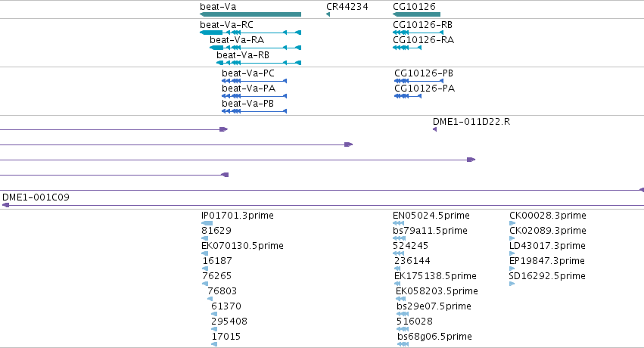Select the 295408 EST feature
Viewport: 644px width, 348px height.
[x=229, y=322]
